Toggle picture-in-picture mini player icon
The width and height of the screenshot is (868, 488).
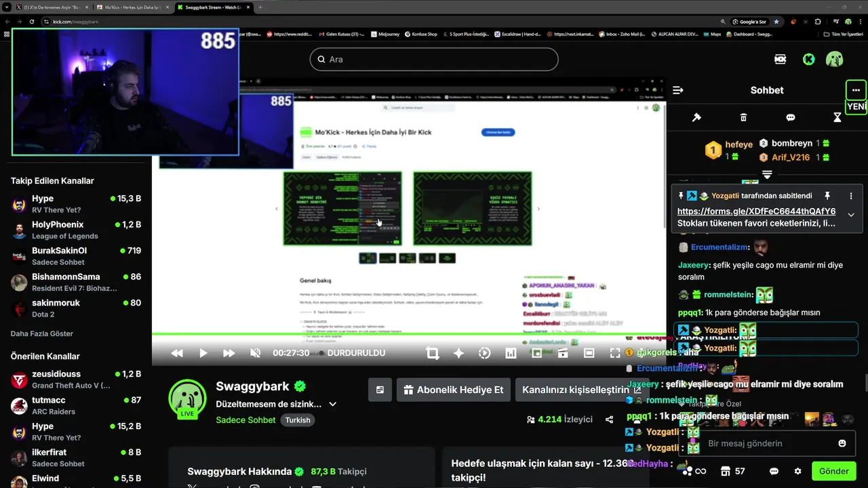pyautogui.click(x=536, y=353)
